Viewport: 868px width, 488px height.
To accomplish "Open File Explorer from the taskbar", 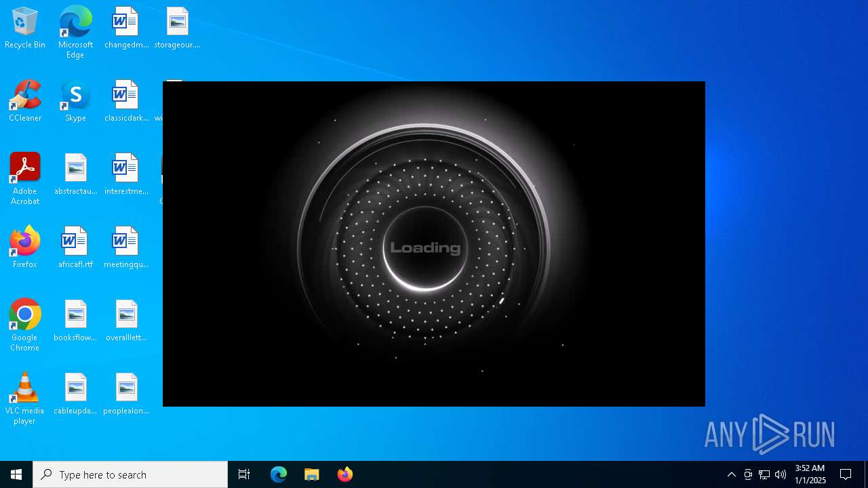I will pyautogui.click(x=312, y=474).
